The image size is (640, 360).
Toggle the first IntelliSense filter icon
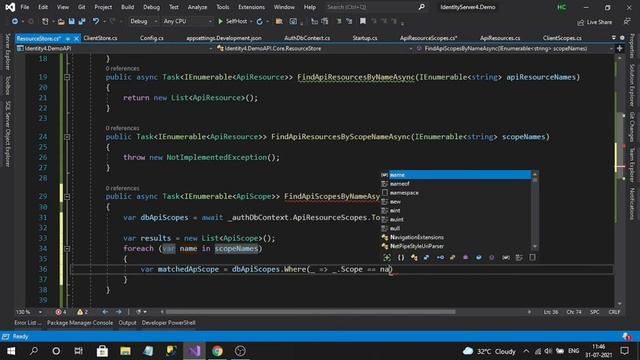(x=387, y=258)
